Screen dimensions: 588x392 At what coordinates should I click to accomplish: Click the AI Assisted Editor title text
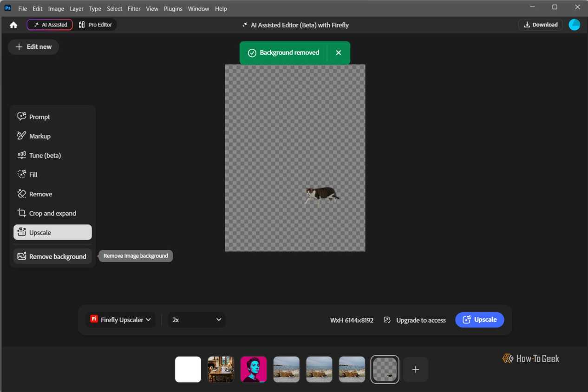point(300,25)
